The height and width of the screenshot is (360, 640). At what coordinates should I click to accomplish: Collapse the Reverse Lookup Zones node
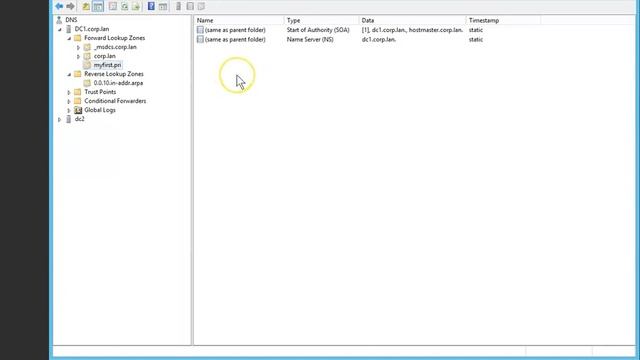tap(69, 74)
